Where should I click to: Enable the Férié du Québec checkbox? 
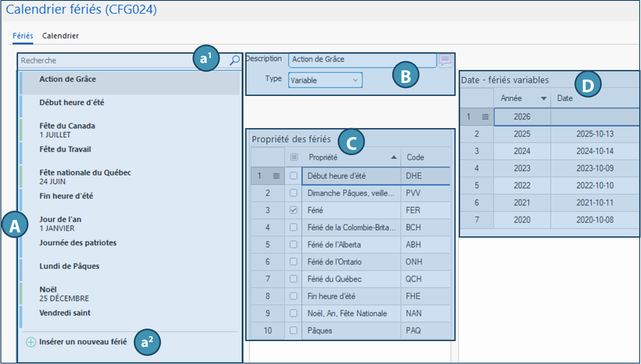[294, 279]
